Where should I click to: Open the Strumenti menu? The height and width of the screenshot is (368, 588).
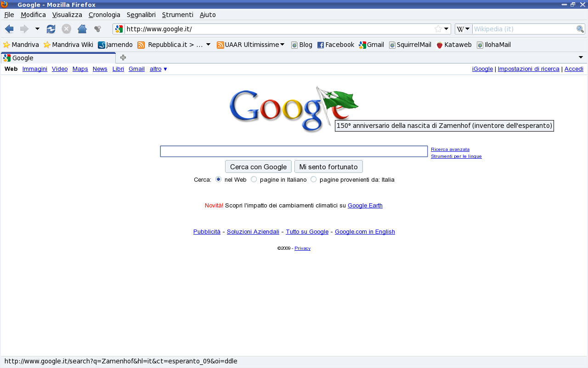(178, 15)
